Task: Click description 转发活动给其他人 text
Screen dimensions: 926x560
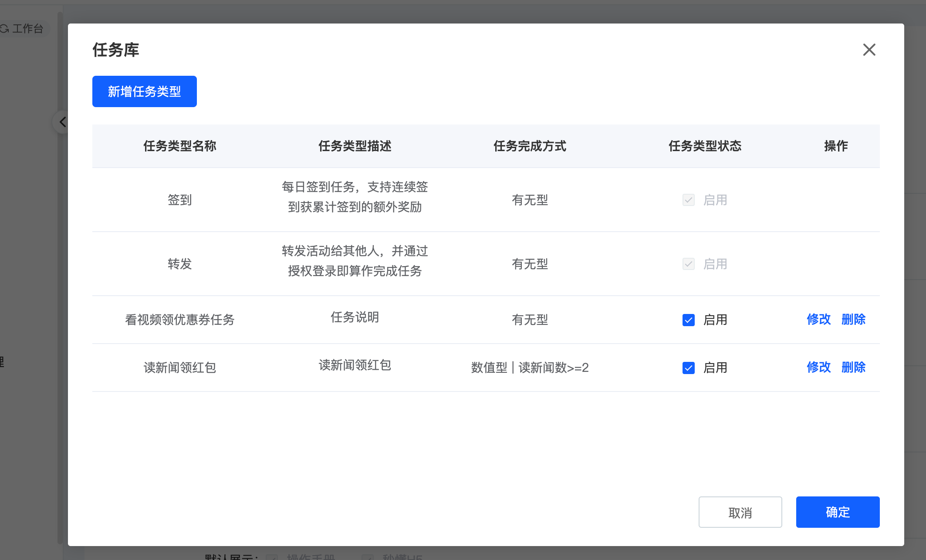Action: point(355,261)
